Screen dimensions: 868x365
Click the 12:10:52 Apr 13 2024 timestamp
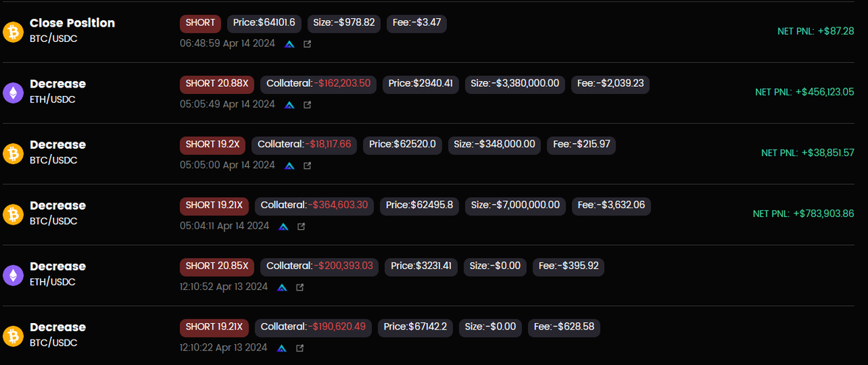[224, 287]
